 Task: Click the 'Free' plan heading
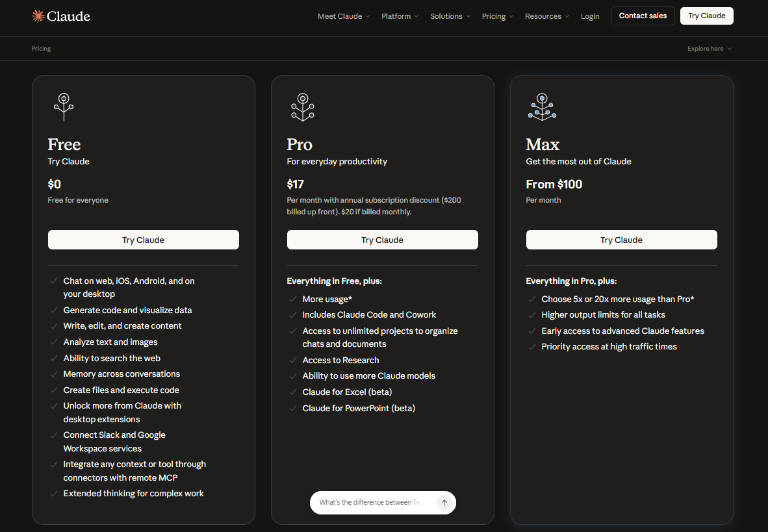[x=64, y=144]
